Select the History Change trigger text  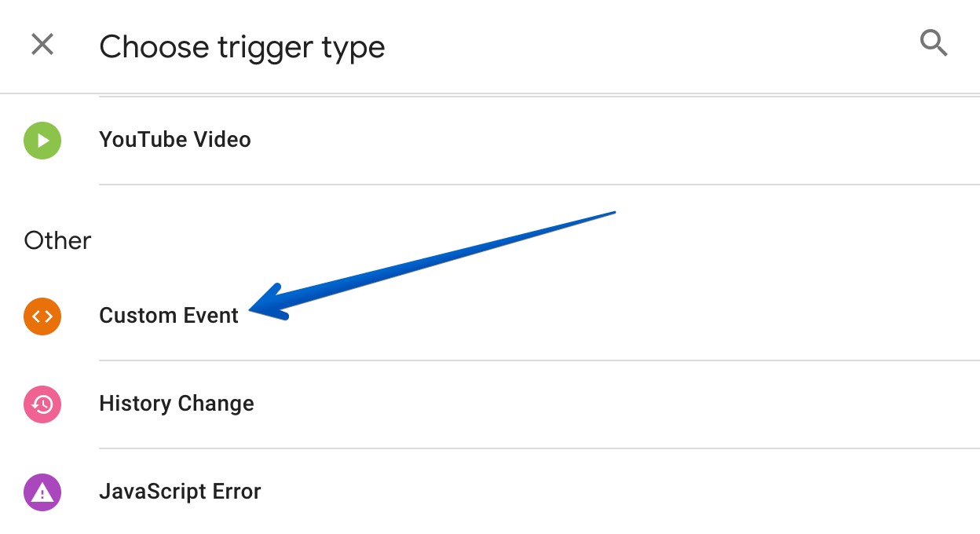(x=177, y=404)
